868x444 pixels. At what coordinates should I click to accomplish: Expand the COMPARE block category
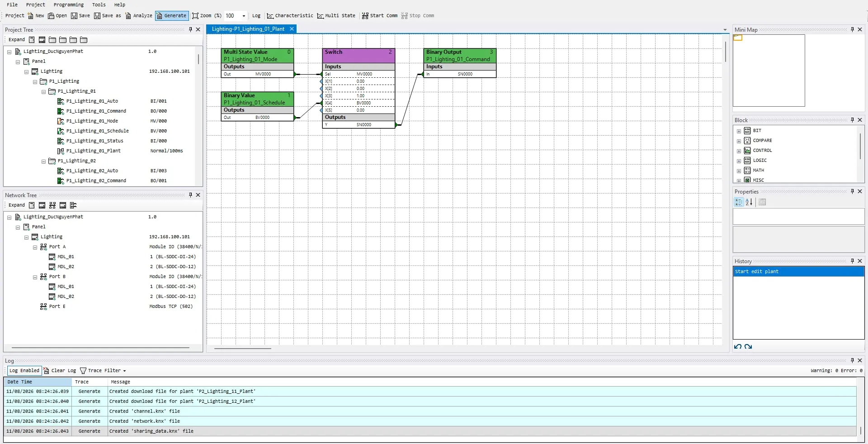coord(739,141)
